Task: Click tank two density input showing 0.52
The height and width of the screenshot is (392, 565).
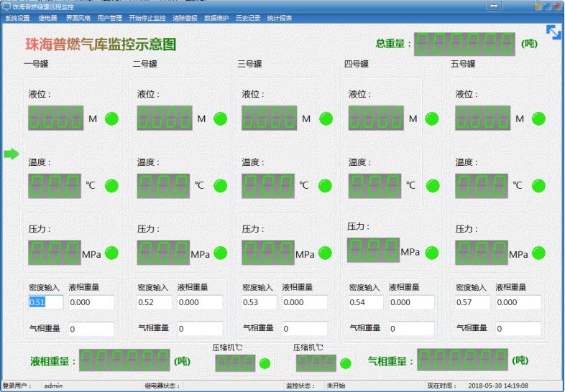Action: tap(155, 302)
